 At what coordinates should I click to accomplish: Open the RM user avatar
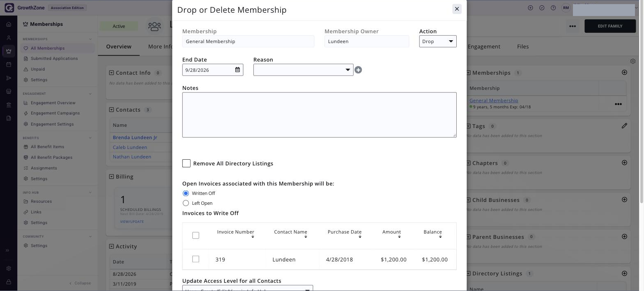point(566,8)
